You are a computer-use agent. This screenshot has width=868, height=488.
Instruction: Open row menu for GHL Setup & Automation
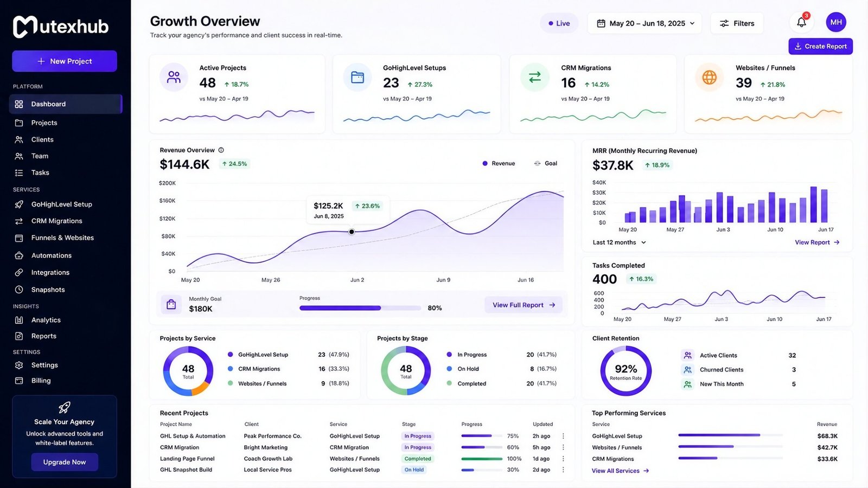click(563, 436)
